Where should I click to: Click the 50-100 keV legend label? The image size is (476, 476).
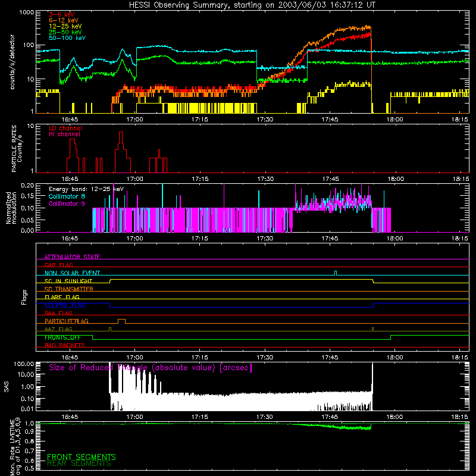pyautogui.click(x=67, y=38)
